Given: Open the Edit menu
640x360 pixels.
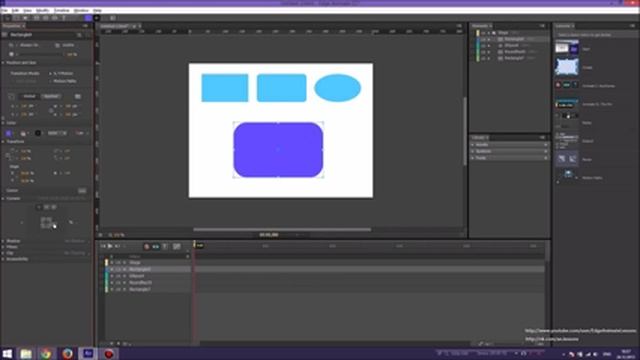Looking at the screenshot, I should [x=15, y=10].
